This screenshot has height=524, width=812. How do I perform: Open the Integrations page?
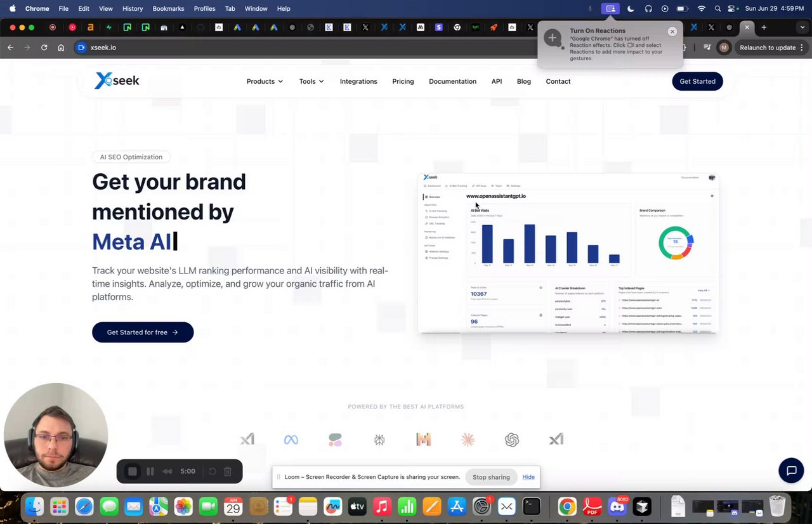click(x=358, y=81)
